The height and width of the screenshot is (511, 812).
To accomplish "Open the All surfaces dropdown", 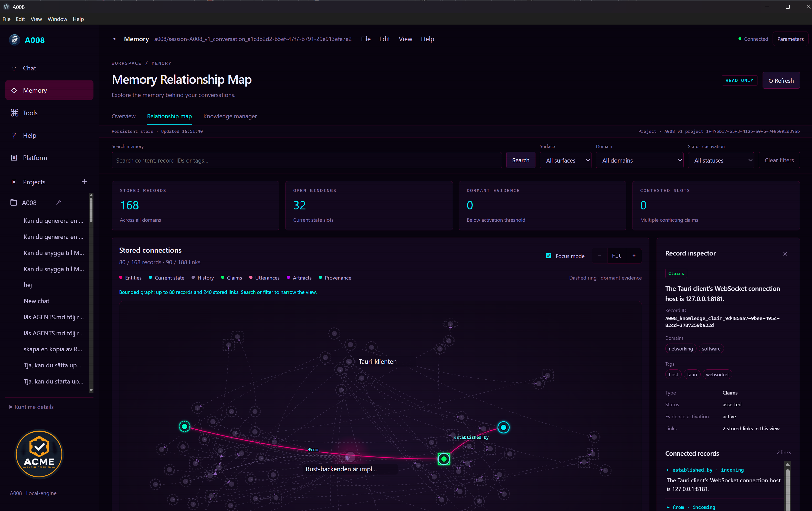I will [565, 161].
